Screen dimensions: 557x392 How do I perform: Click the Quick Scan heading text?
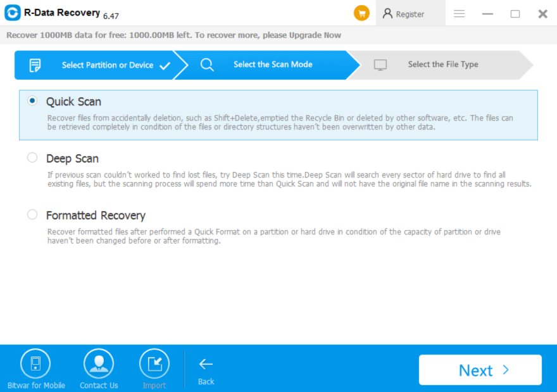click(73, 102)
